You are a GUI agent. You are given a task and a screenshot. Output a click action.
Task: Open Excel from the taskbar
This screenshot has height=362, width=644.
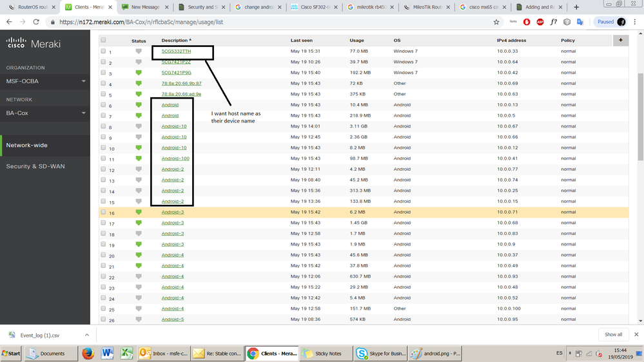pyautogui.click(x=126, y=354)
